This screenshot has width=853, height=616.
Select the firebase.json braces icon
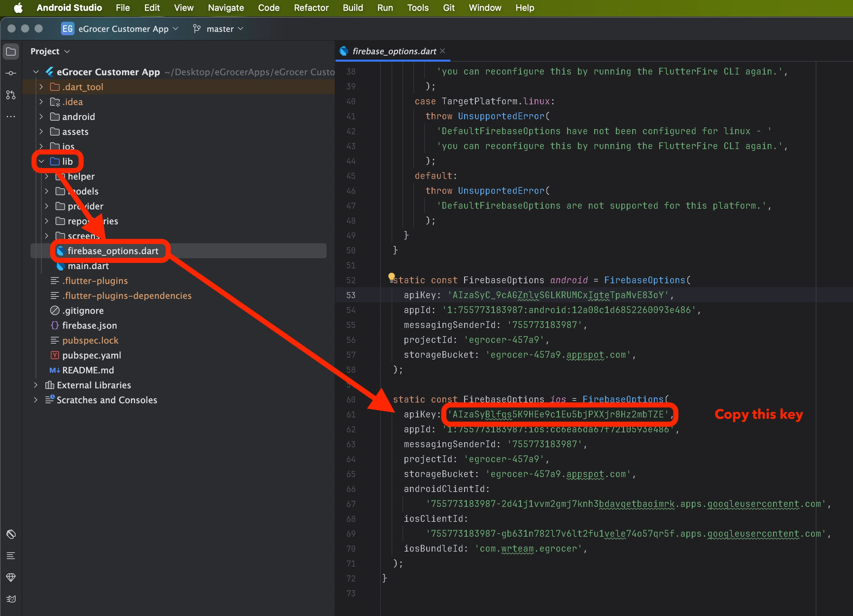[55, 325]
